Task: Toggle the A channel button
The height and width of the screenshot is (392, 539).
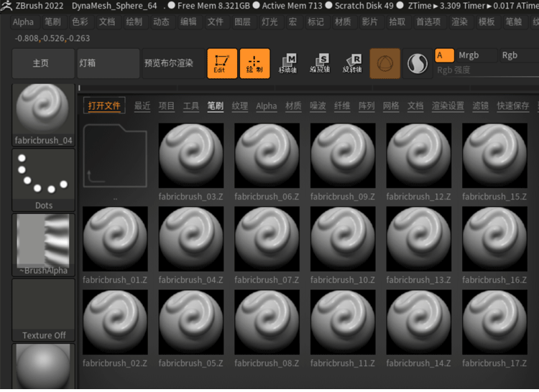Action: pyautogui.click(x=444, y=55)
